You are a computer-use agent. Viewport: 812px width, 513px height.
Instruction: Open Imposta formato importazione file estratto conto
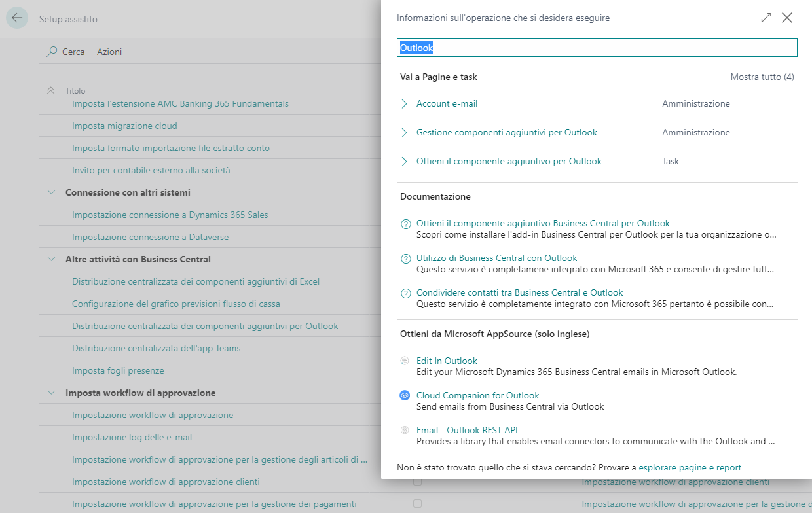coord(171,148)
